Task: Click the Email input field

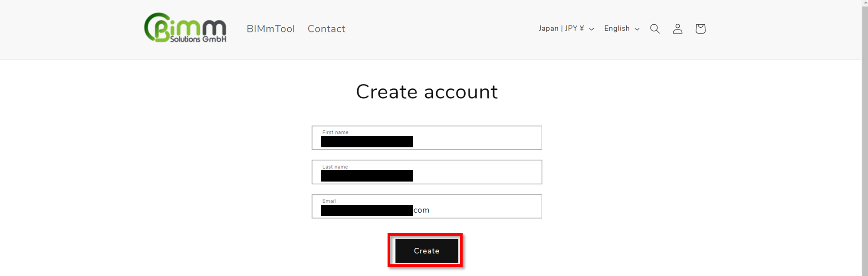Action: click(427, 206)
